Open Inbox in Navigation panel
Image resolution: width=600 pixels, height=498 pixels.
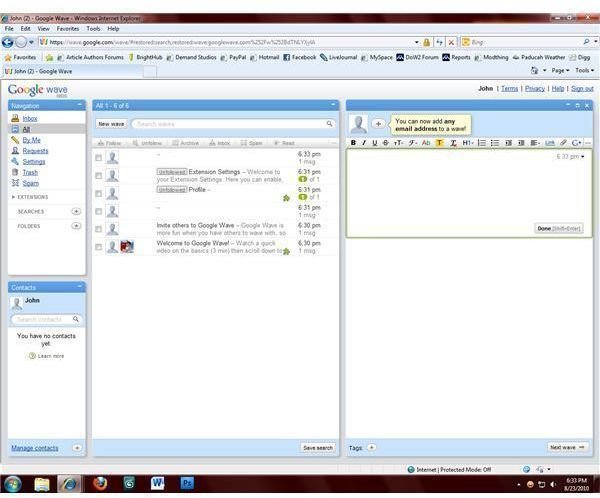tap(29, 119)
